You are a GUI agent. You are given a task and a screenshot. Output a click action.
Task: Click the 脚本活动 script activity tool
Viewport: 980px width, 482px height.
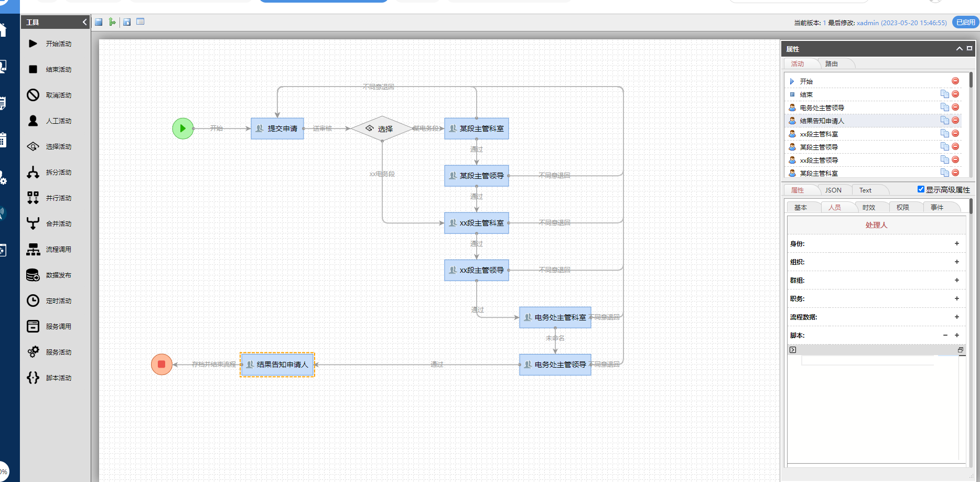coord(49,378)
